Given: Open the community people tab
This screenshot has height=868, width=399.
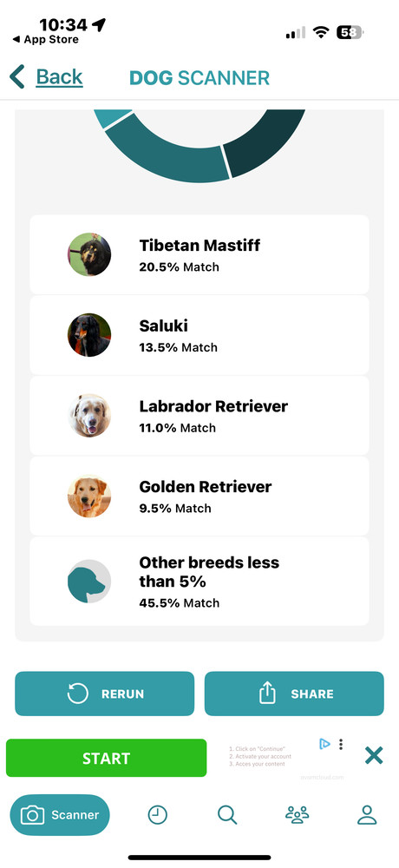Looking at the screenshot, I should (298, 814).
